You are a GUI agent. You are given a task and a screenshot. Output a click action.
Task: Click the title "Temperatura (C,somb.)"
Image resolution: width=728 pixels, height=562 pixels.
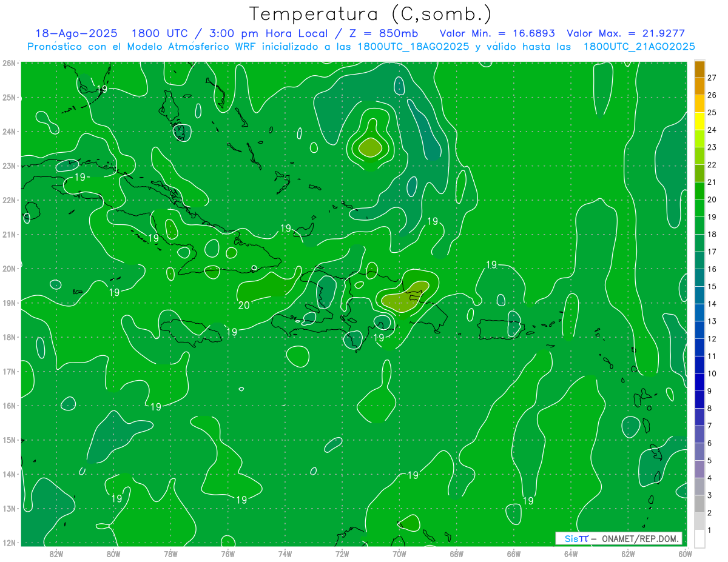371,14
